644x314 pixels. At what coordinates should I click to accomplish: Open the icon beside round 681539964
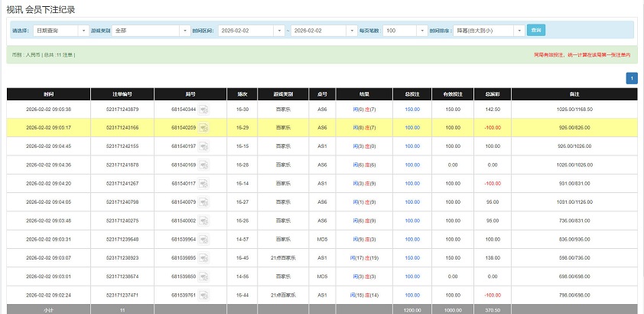coord(204,239)
